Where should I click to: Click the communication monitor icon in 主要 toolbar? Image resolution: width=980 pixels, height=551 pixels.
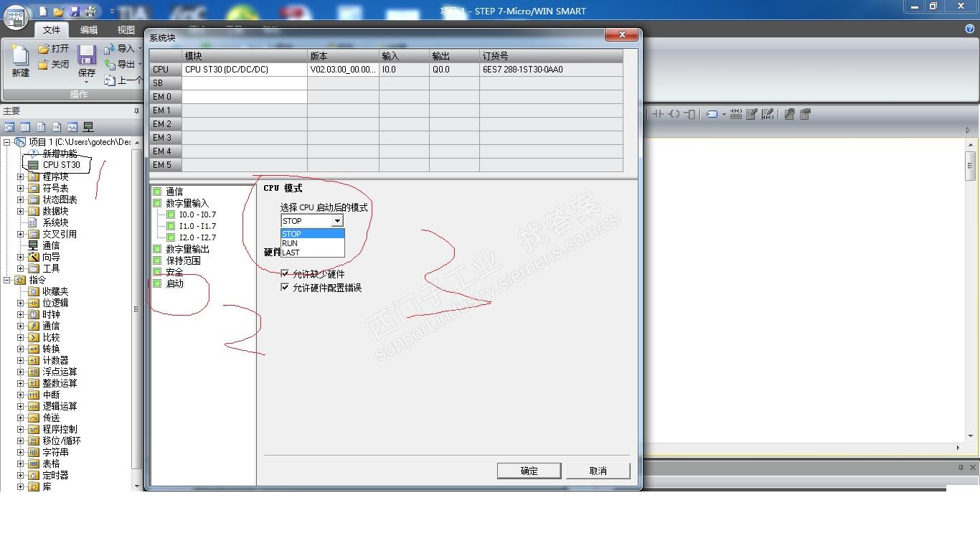[88, 127]
